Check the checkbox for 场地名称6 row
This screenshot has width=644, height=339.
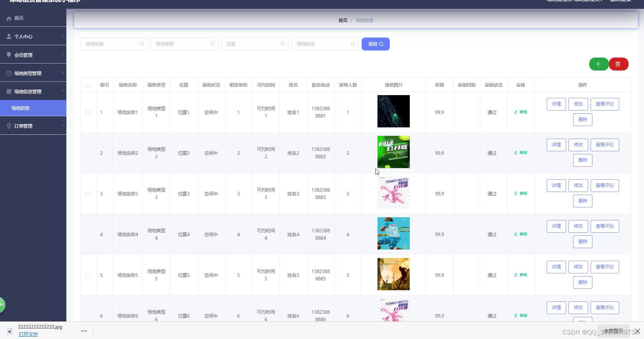88,316
